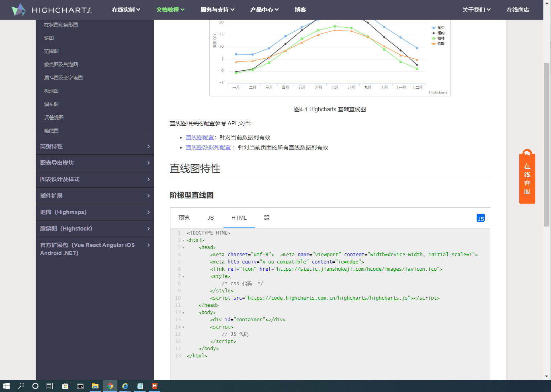Open 箱线图 in the sidebar
This screenshot has width=551, height=392.
pos(51,131)
